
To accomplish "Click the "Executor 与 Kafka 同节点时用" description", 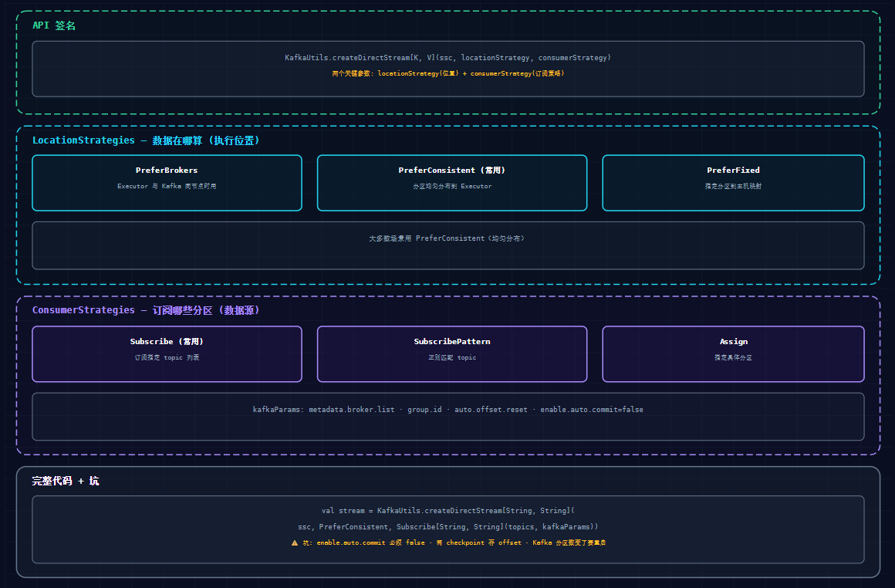I will [167, 186].
